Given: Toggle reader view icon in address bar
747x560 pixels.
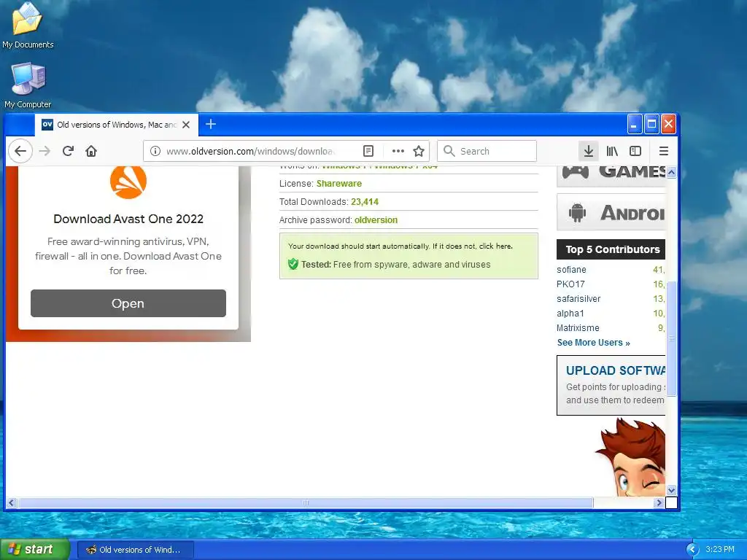Looking at the screenshot, I should point(368,151).
